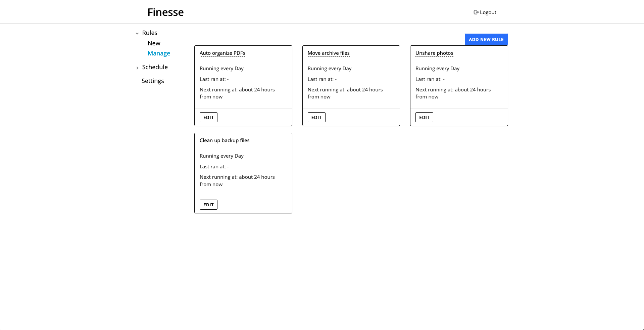Open the Settings page
Viewport: 644px width, 330px height.
153,81
